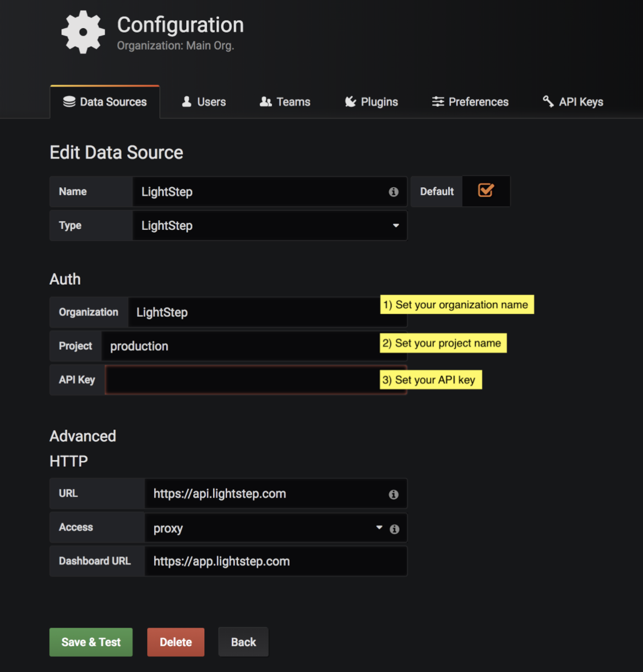643x672 pixels.
Task: Open the Preferences tab
Action: [470, 102]
